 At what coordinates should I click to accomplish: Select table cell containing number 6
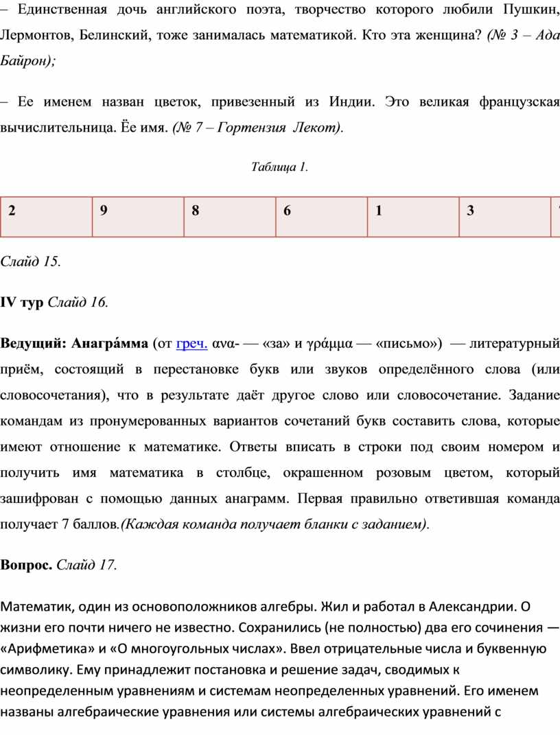[x=321, y=217]
